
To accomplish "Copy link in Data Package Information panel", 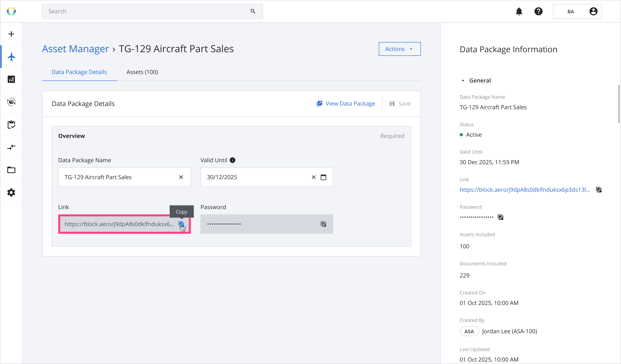I will pyautogui.click(x=599, y=190).
